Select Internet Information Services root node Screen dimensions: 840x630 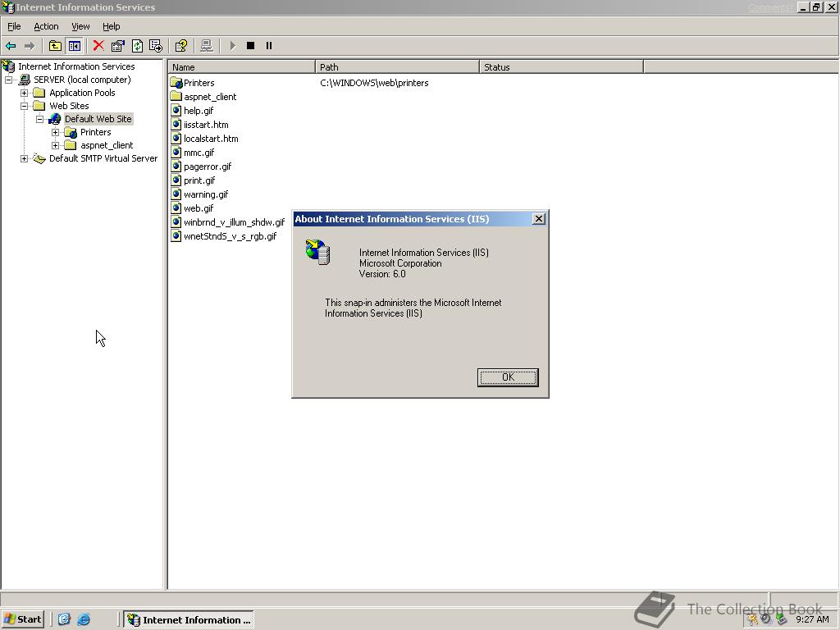[76, 66]
